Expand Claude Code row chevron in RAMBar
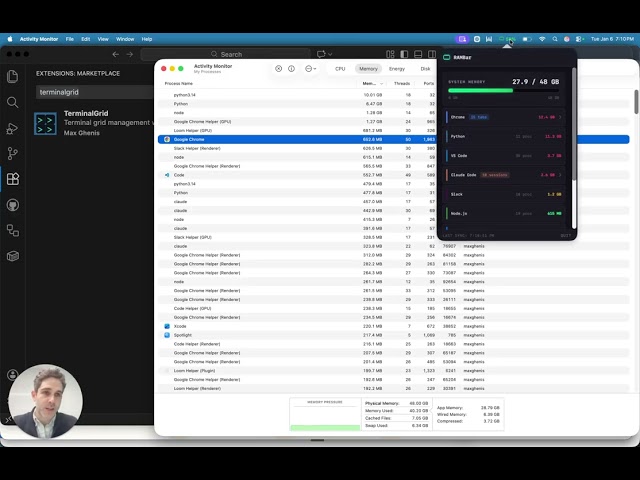The width and height of the screenshot is (640, 480). (560, 175)
